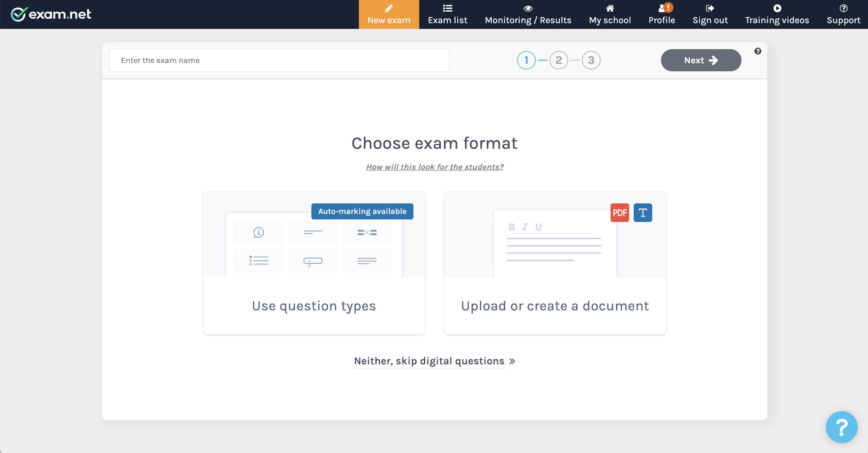Open 'How will this look for the students?' link
The image size is (868, 453).
pyautogui.click(x=434, y=167)
